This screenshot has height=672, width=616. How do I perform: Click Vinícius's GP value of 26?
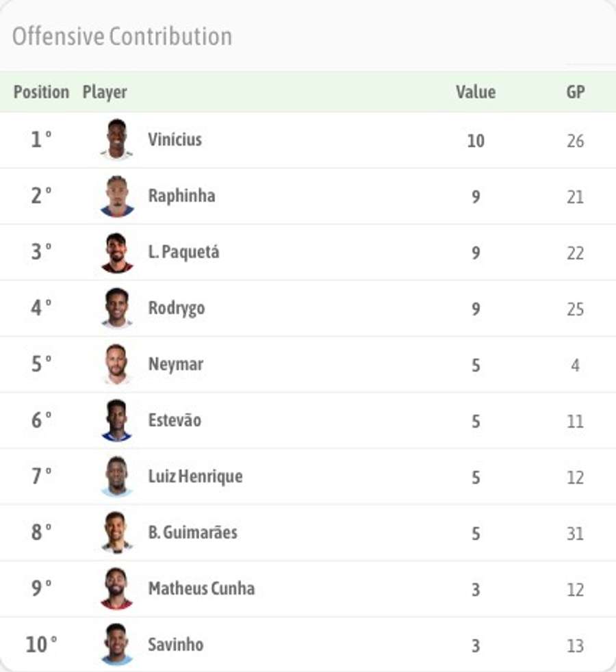pyautogui.click(x=575, y=140)
